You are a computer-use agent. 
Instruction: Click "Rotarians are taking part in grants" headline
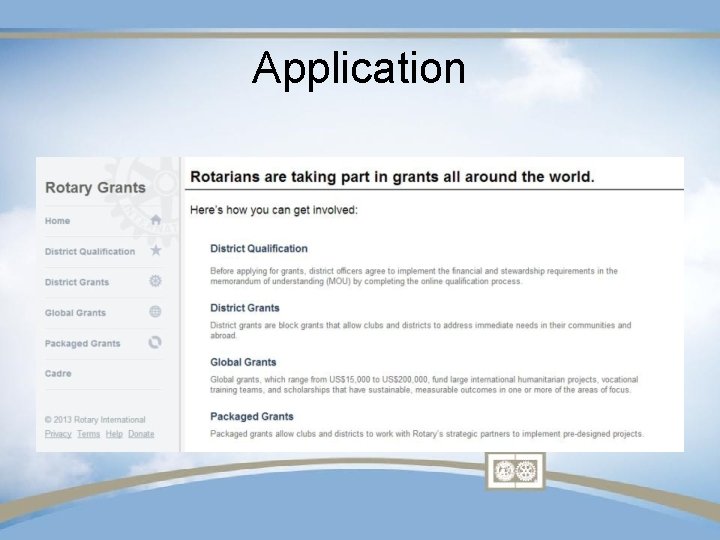pos(392,177)
